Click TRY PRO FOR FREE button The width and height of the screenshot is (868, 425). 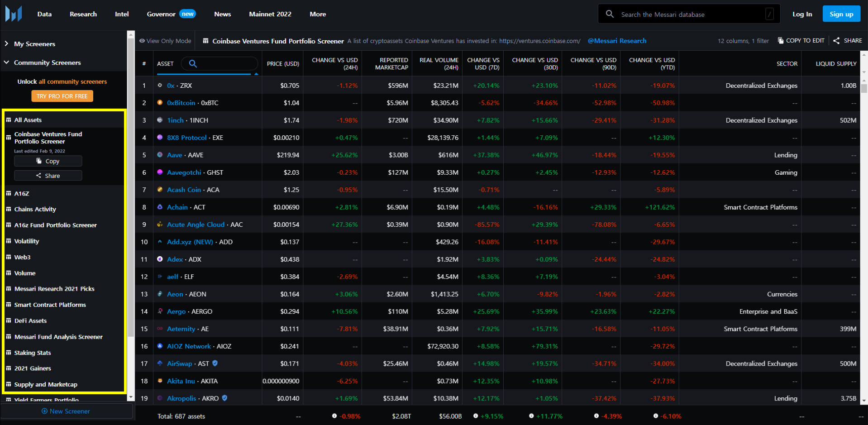click(62, 96)
